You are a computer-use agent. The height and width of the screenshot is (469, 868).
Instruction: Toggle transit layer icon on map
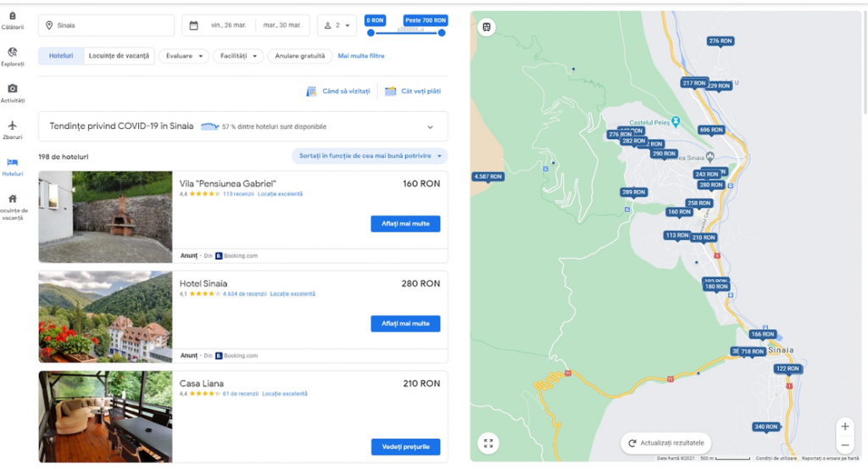[487, 26]
